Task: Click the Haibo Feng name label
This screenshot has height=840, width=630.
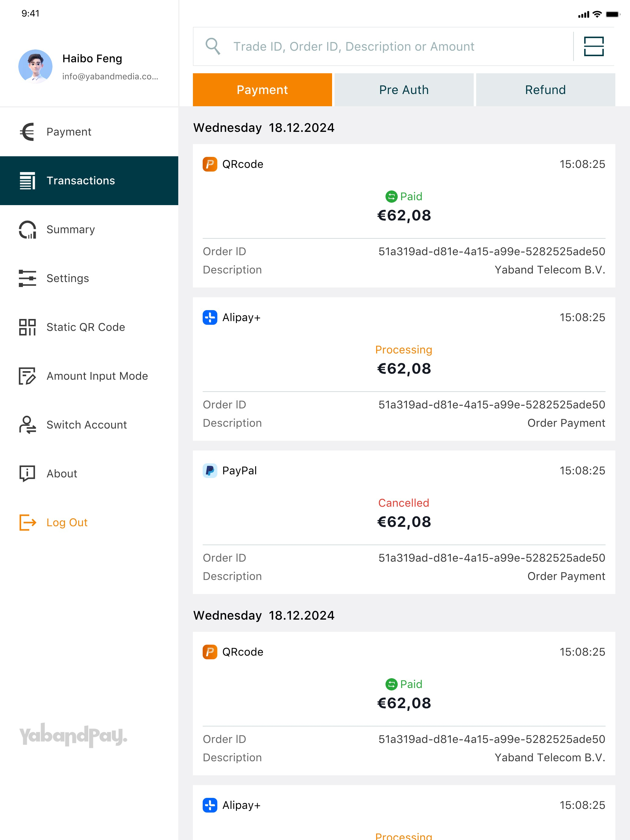Action: pyautogui.click(x=92, y=59)
